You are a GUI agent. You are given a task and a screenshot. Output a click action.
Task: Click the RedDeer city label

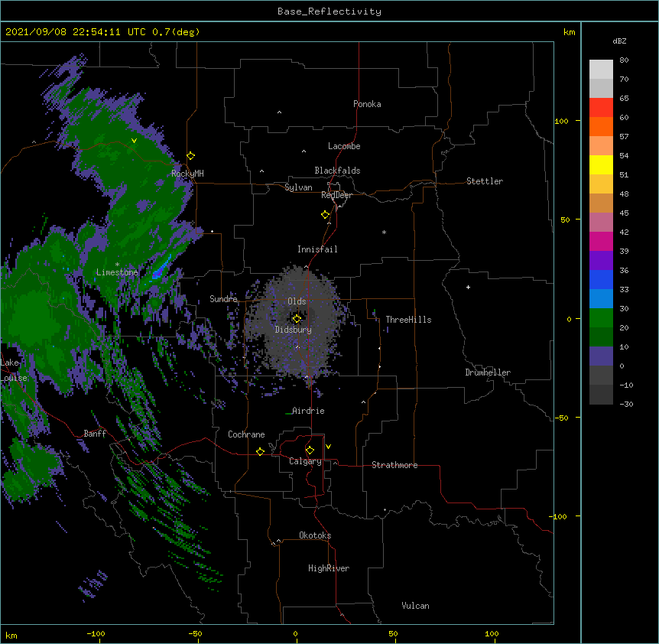click(336, 195)
